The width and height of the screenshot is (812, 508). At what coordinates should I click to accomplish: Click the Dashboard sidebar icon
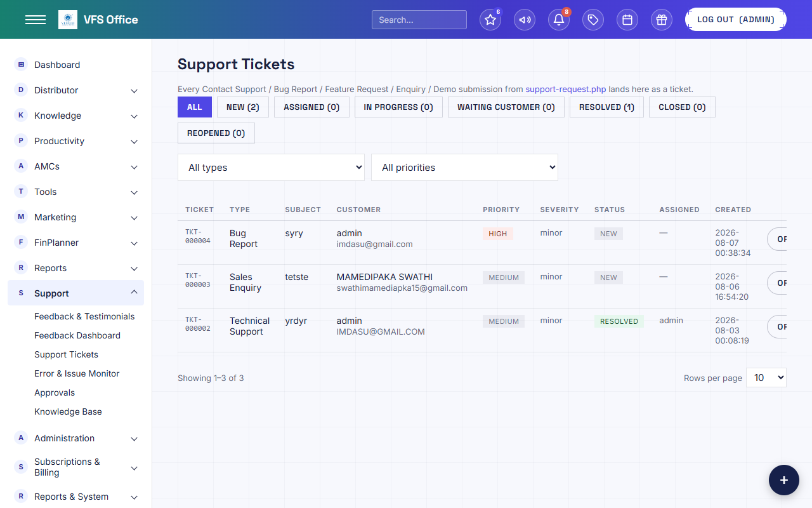[x=21, y=65]
